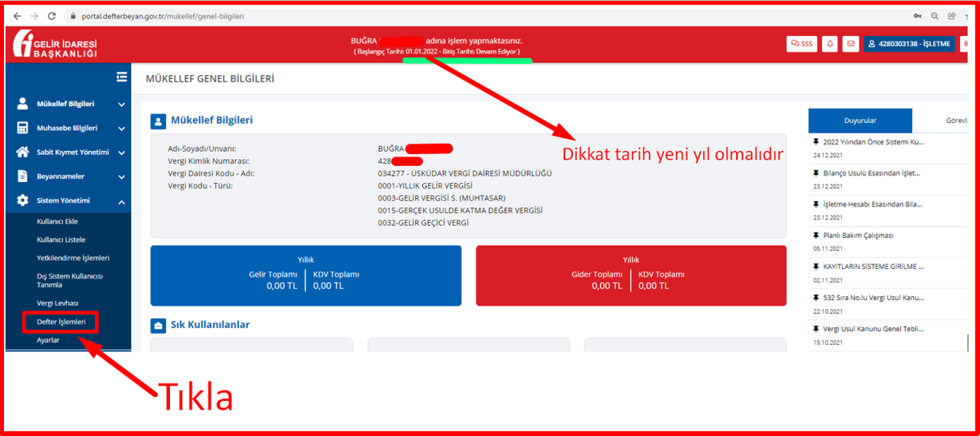
Task: Click the Sabit Kıymet Yönetimi home icon
Action: click(22, 152)
